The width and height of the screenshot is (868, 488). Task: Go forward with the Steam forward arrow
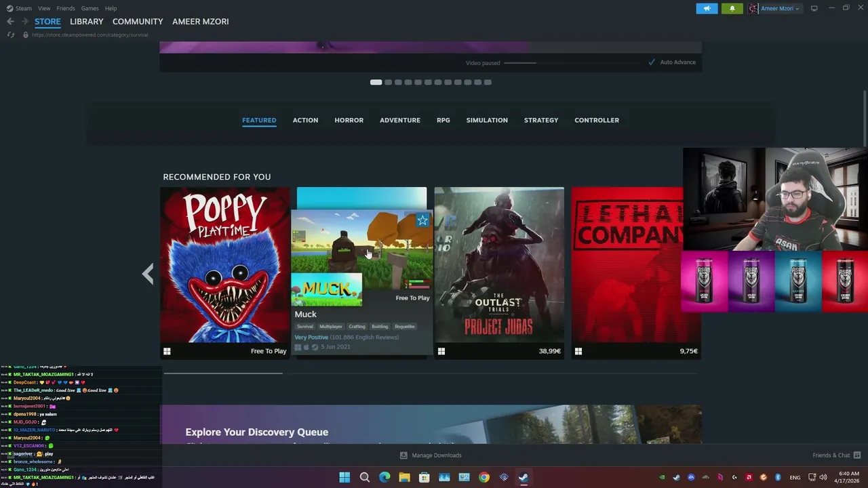pyautogui.click(x=24, y=22)
